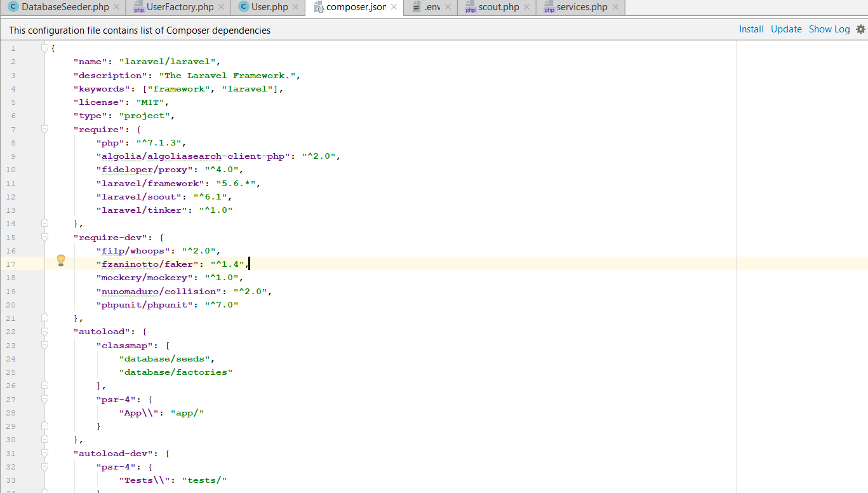The height and width of the screenshot is (493, 868).
Task: Click the "laravel/laravel" name value
Action: (168, 62)
